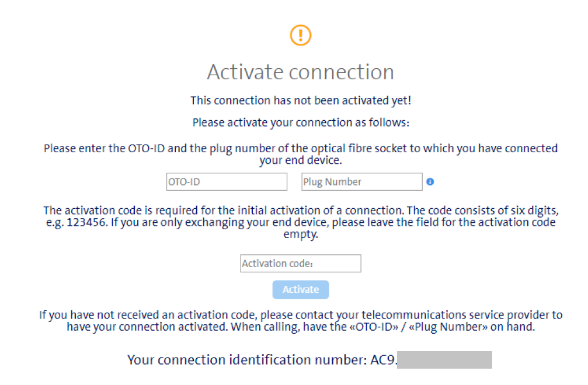
Task: Select the Activation code input field
Action: (301, 263)
